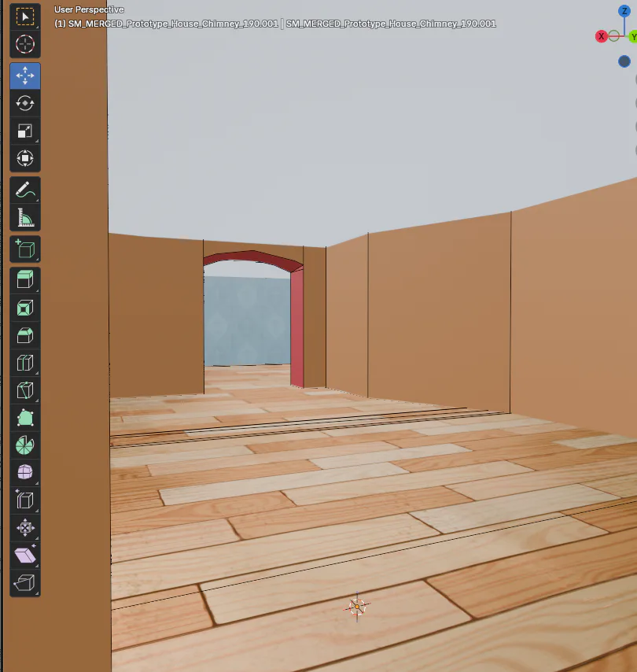Select the Smooth vertices tool
The height and width of the screenshot is (672, 637).
click(x=25, y=472)
